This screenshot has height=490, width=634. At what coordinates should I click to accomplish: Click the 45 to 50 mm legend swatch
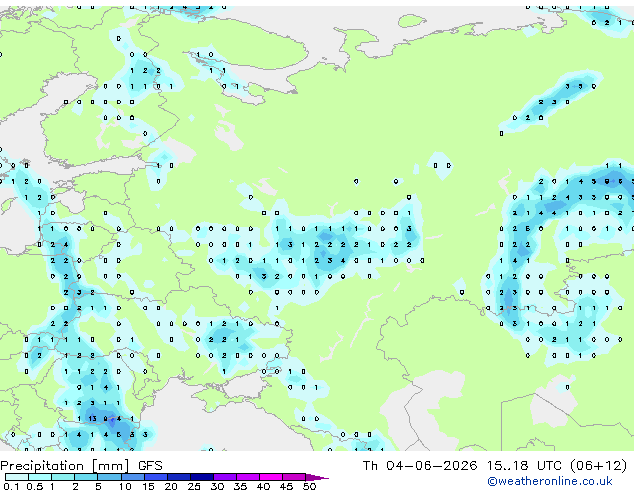pos(294,477)
